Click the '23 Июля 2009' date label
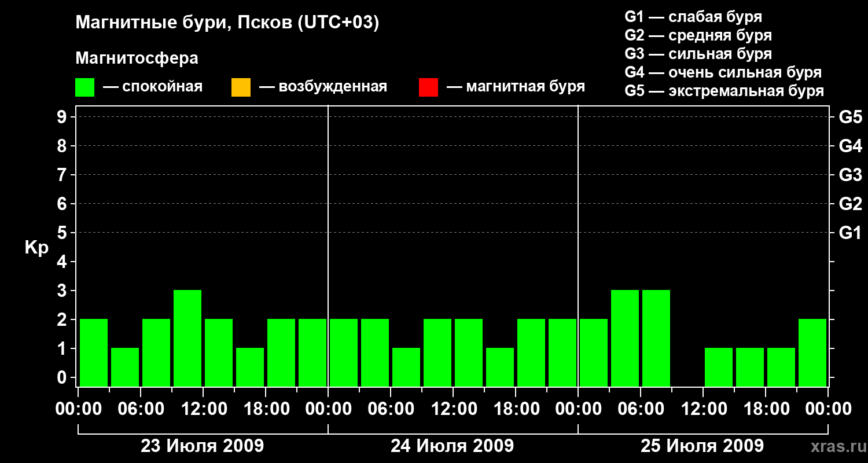 point(203,446)
